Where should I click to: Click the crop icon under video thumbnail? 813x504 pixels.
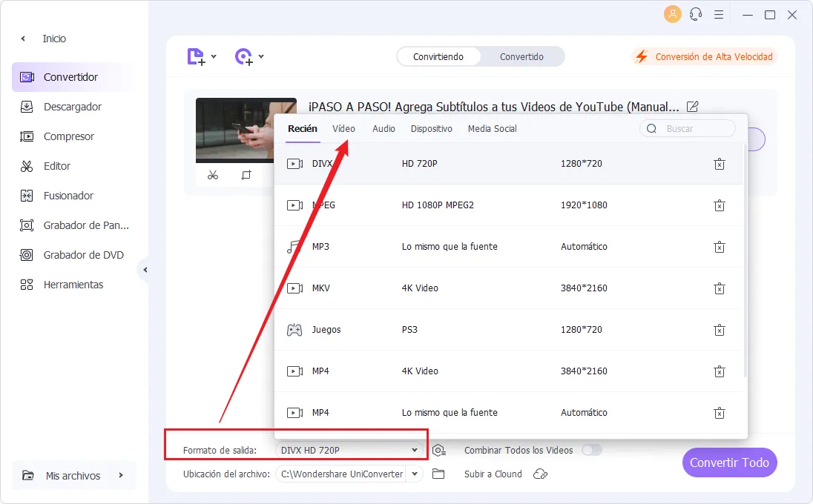pyautogui.click(x=246, y=176)
